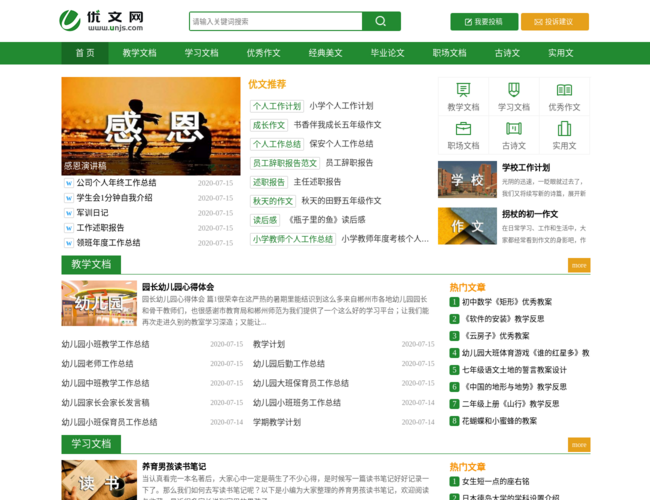Open 学习文档 in the navigation bar
Viewport: 650px width, 500px height.
[x=201, y=53]
